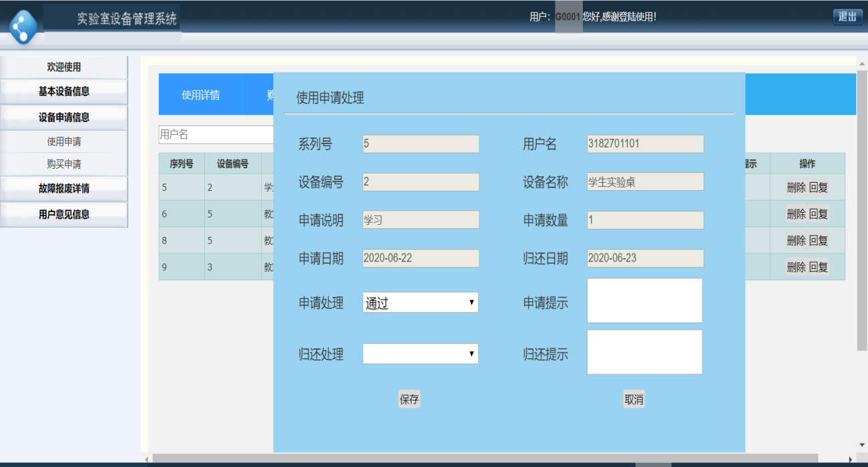Click the username G0001 in header
This screenshot has width=868, height=467.
(x=568, y=17)
